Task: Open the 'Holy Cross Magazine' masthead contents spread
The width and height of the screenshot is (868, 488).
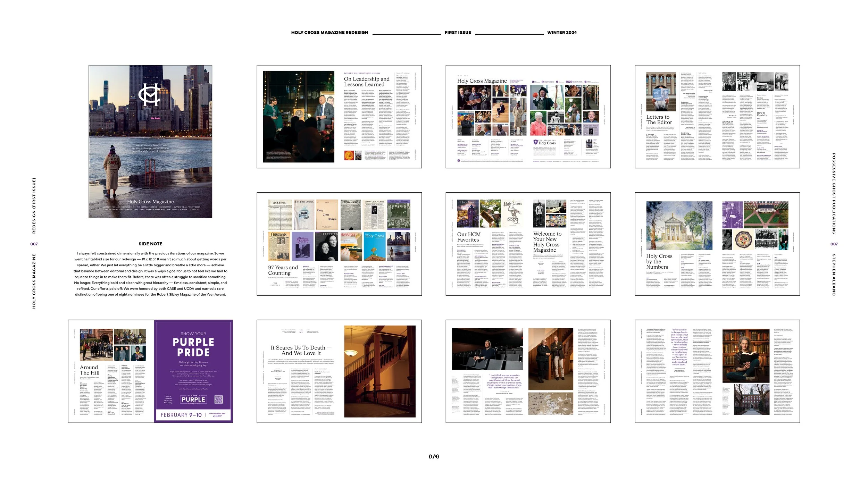Action: (528, 117)
